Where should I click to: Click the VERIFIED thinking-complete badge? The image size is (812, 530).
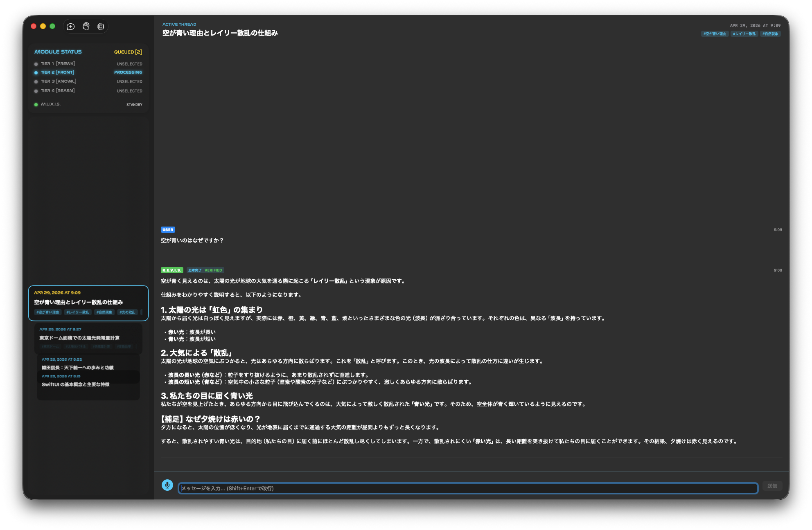[x=205, y=270]
